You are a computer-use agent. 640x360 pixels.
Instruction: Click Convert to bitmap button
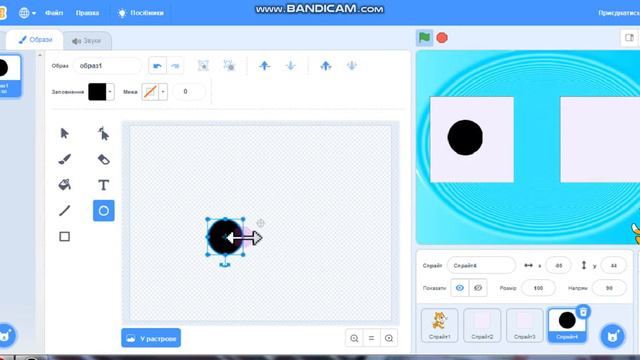tap(151, 338)
